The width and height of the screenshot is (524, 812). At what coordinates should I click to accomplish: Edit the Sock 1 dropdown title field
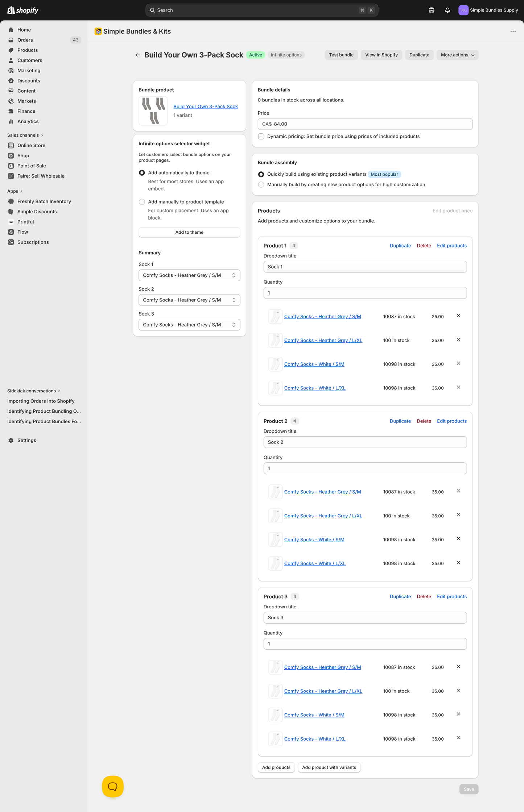pos(365,267)
